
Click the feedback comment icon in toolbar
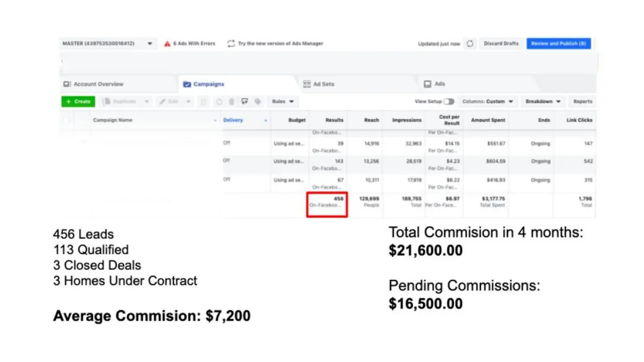(244, 102)
